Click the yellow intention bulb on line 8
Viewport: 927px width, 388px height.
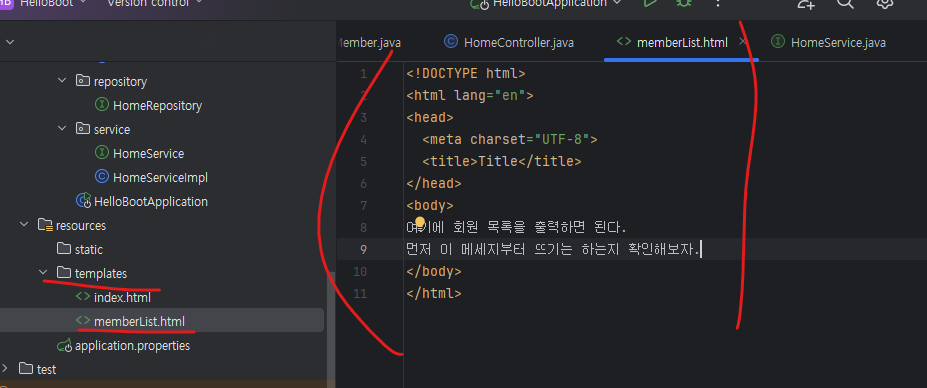coord(420,222)
